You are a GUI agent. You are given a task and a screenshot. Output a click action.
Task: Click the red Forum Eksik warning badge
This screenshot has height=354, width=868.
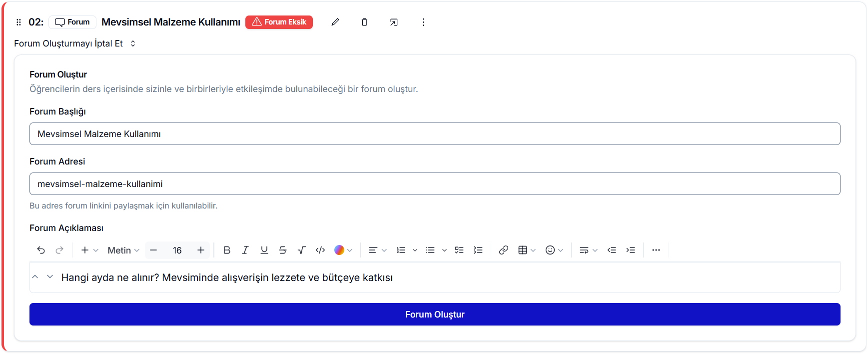point(279,22)
